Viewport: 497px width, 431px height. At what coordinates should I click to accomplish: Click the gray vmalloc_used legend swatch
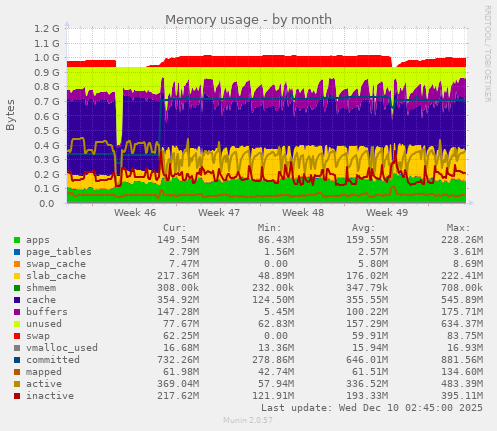coord(17,348)
